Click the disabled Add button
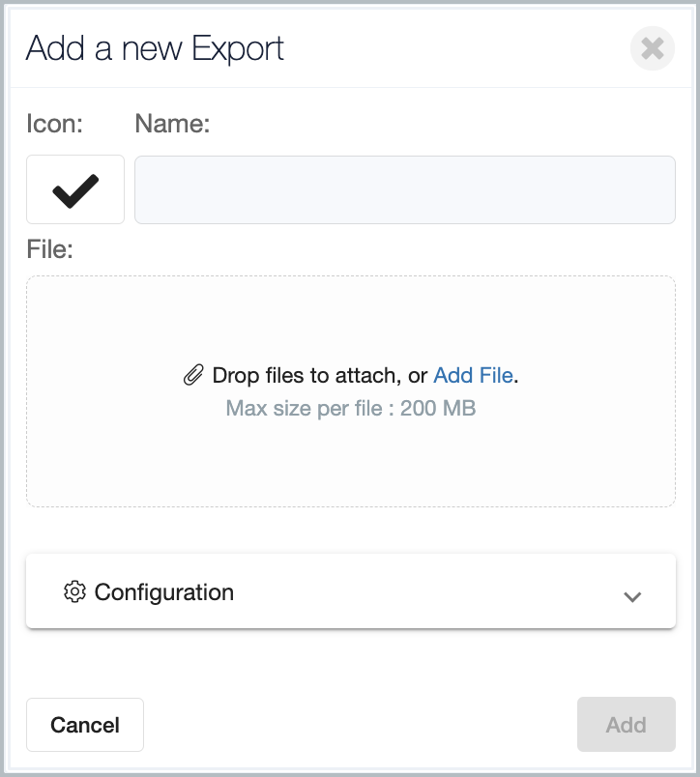The height and width of the screenshot is (777, 700). coord(627,725)
